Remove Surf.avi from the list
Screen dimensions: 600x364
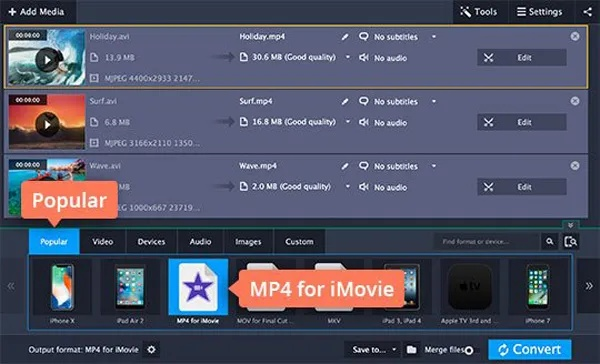pyautogui.click(x=575, y=101)
